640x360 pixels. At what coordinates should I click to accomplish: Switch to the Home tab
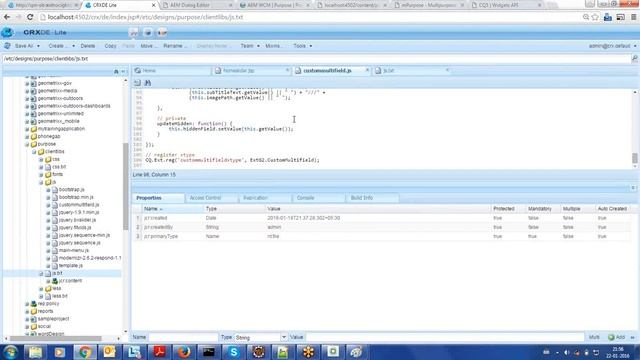pos(171,71)
